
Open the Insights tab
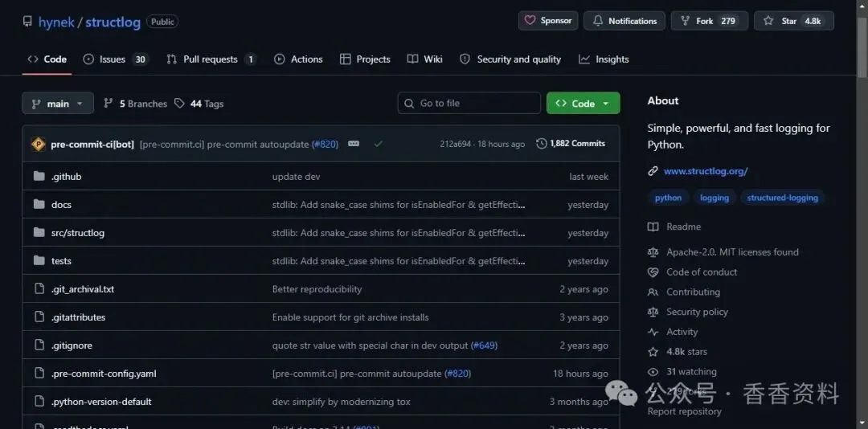(x=604, y=59)
